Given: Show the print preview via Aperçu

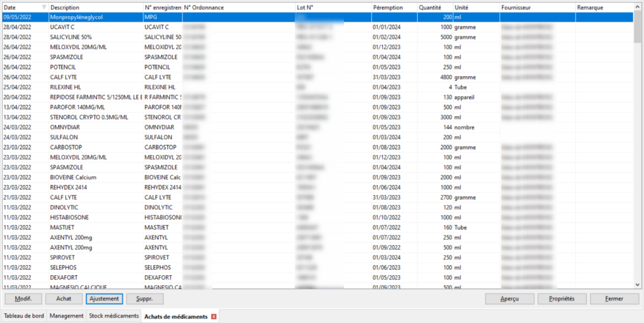Looking at the screenshot, I should point(509,298).
